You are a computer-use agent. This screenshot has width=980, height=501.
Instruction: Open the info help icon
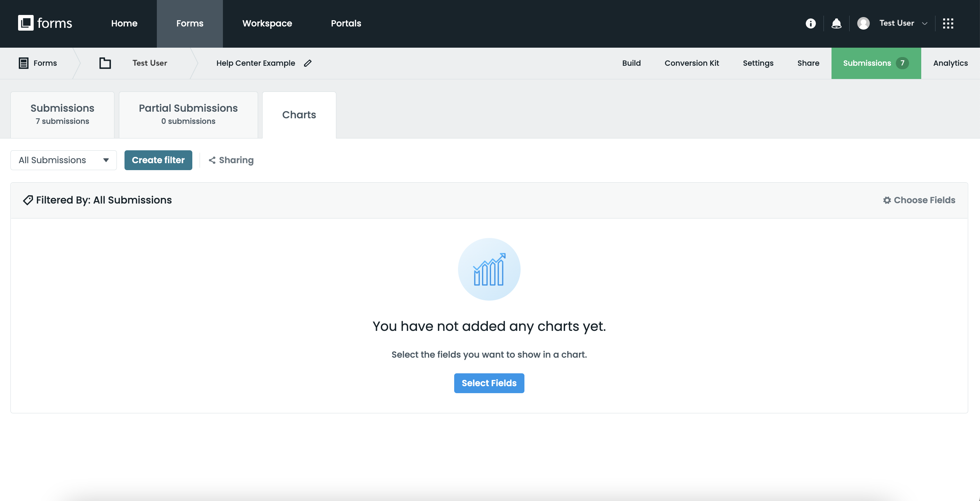pos(810,24)
